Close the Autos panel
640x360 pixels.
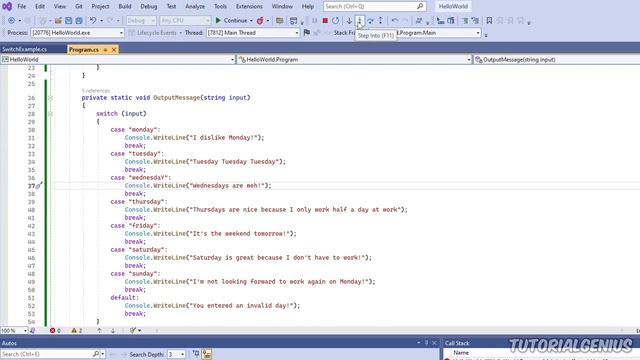pos(434,343)
